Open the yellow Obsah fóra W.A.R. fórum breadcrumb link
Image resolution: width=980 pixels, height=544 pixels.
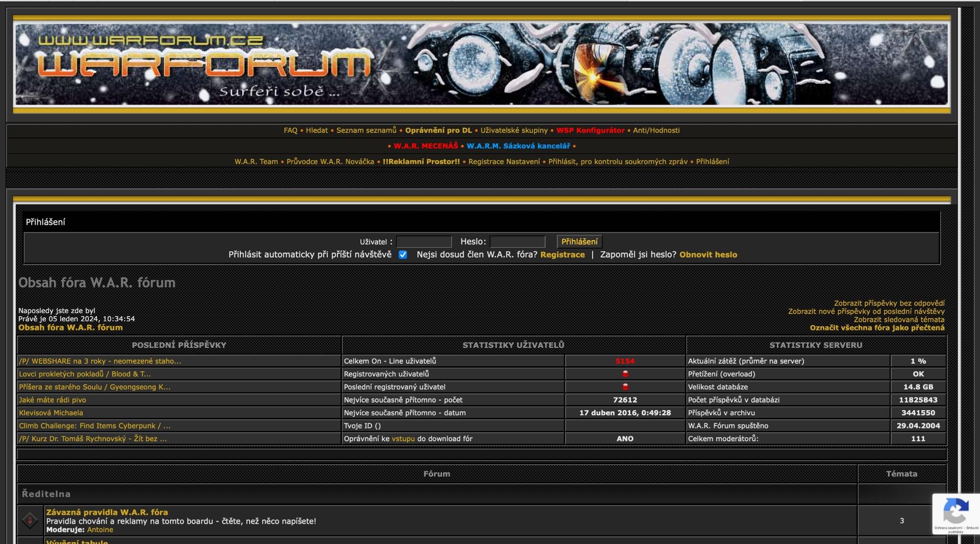(70, 327)
